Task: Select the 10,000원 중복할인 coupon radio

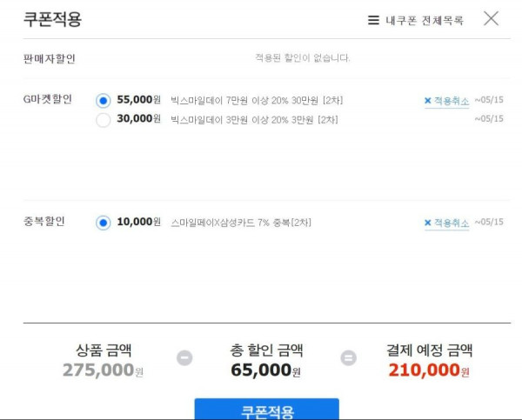Action: click(104, 223)
